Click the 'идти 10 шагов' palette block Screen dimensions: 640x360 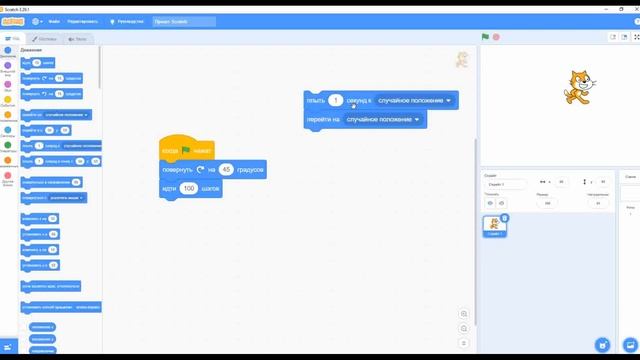(38, 63)
